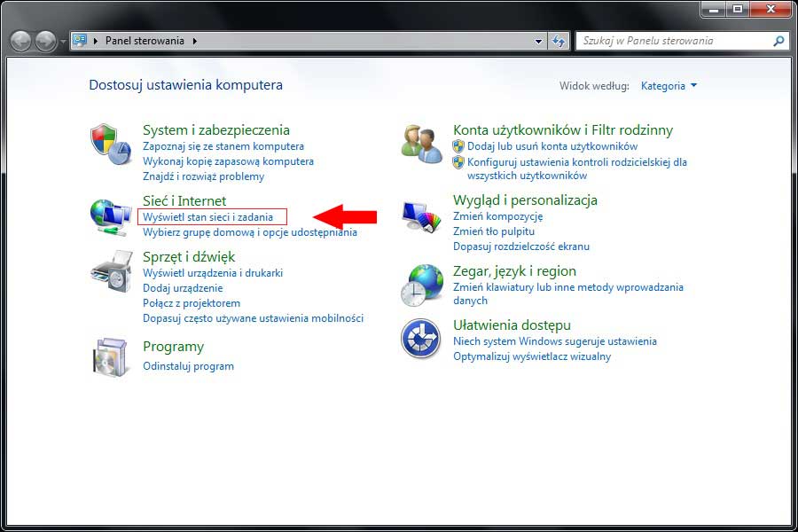Open Znajdź i rozwiąż problemy
This screenshot has height=532, width=798.
coord(203,176)
